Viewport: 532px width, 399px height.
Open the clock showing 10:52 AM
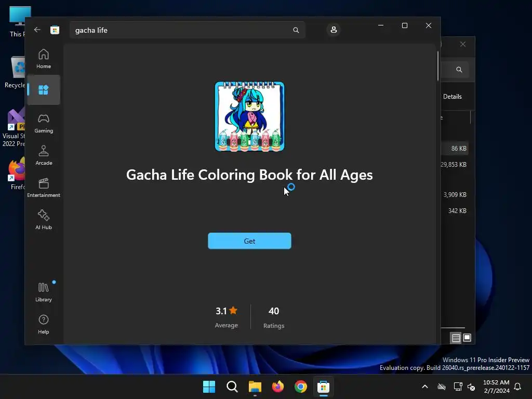click(496, 387)
